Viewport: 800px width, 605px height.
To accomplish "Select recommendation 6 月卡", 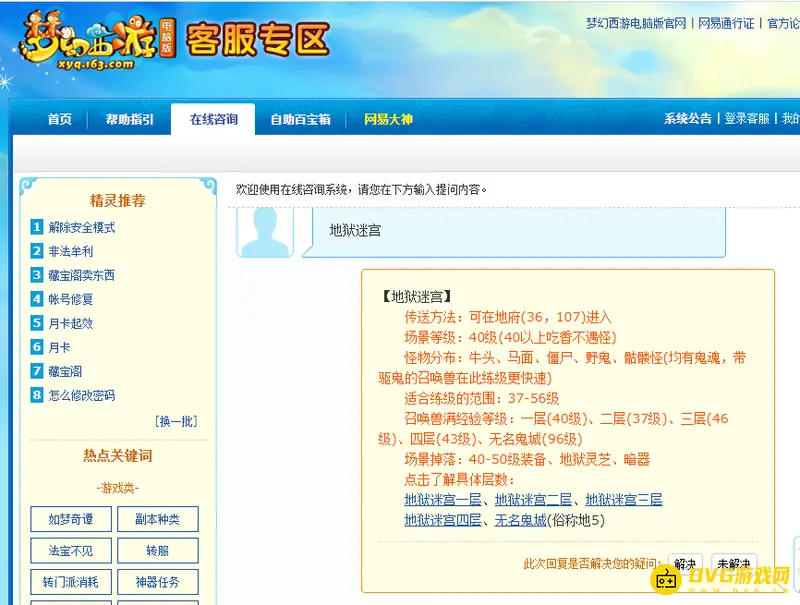I will point(59,347).
